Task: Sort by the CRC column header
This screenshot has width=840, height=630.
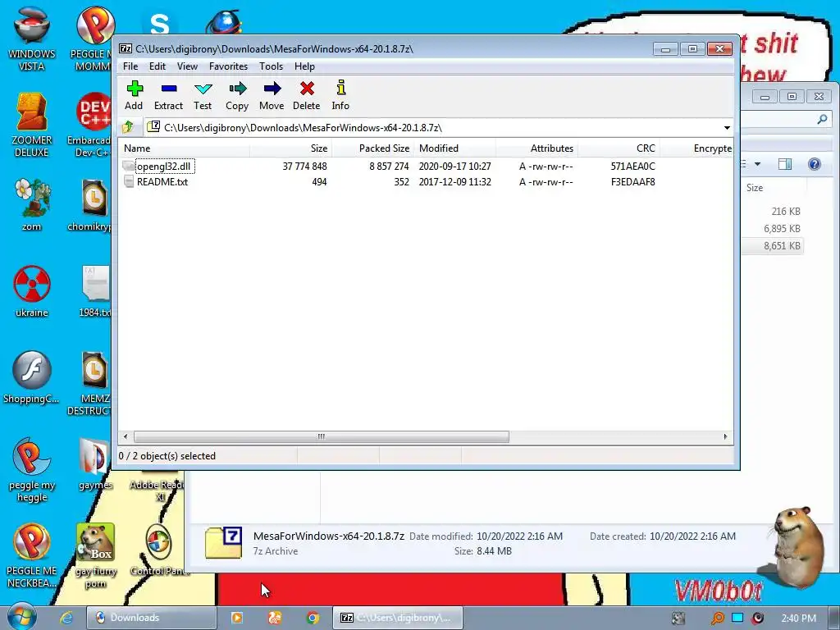Action: (619, 148)
